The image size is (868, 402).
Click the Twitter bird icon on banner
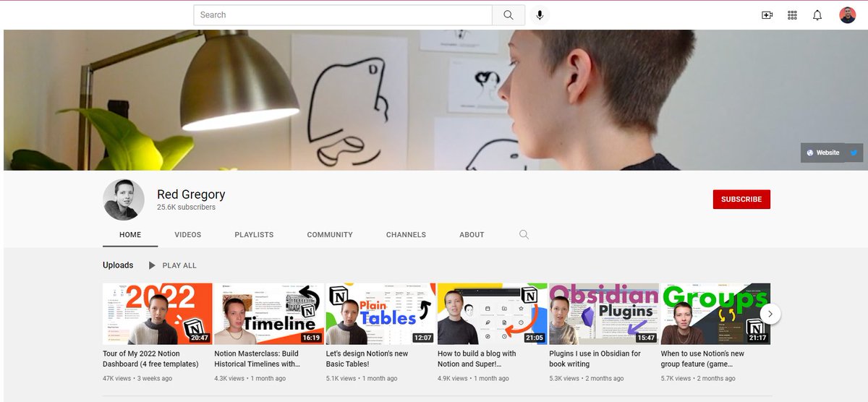click(x=854, y=153)
